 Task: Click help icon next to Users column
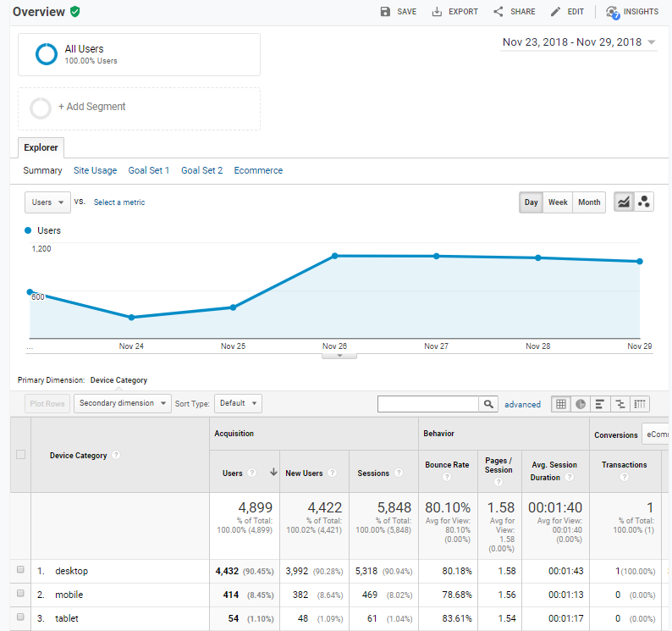click(252, 473)
